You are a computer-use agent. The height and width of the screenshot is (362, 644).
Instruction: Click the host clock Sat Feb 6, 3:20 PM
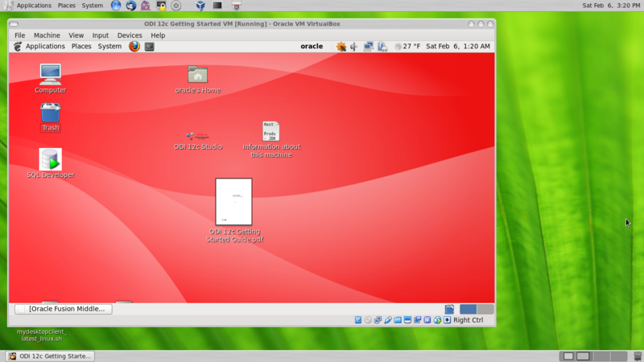611,6
